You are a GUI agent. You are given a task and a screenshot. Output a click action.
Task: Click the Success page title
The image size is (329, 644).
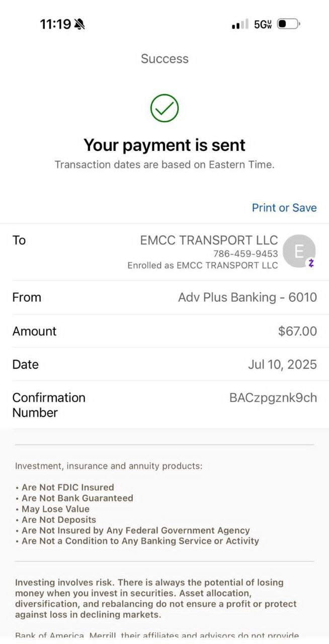coord(164,59)
